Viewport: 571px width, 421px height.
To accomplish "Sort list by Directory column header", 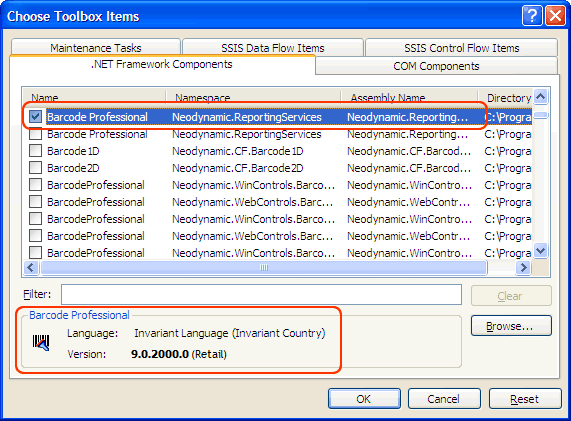I will pyautogui.click(x=505, y=98).
